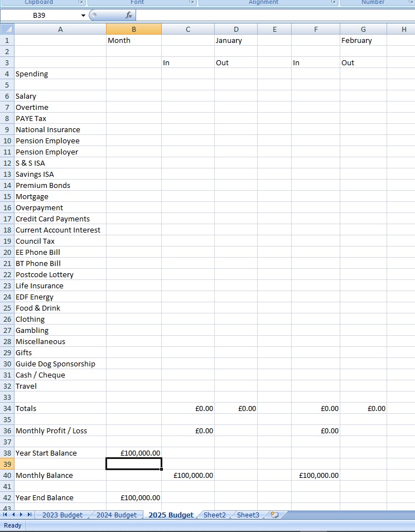415x532 pixels.
Task: Switch to the 2024 Budget sheet
Action: click(x=116, y=515)
